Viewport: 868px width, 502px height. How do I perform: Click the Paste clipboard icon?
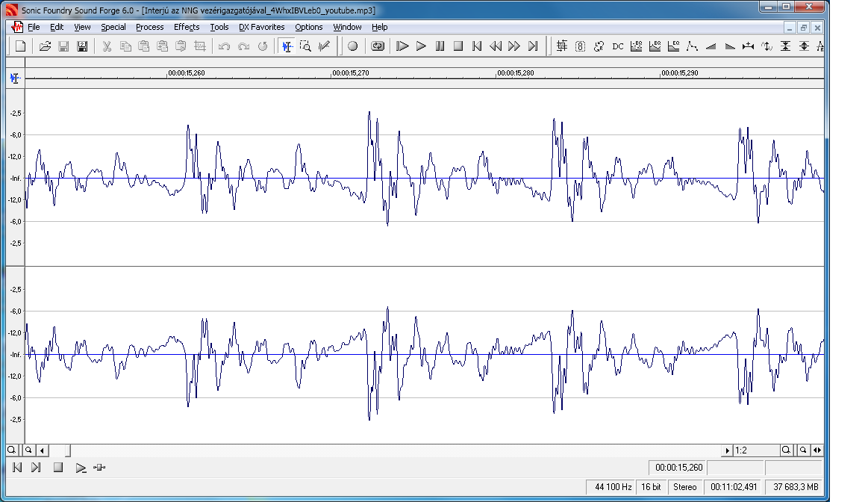144,46
